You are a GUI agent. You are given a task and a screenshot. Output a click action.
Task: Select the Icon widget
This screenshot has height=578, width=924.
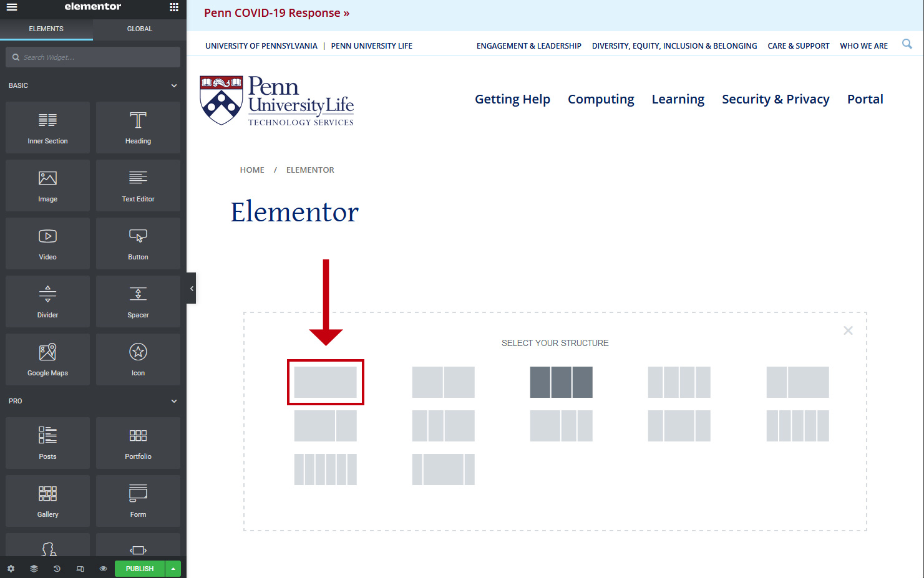tap(138, 360)
